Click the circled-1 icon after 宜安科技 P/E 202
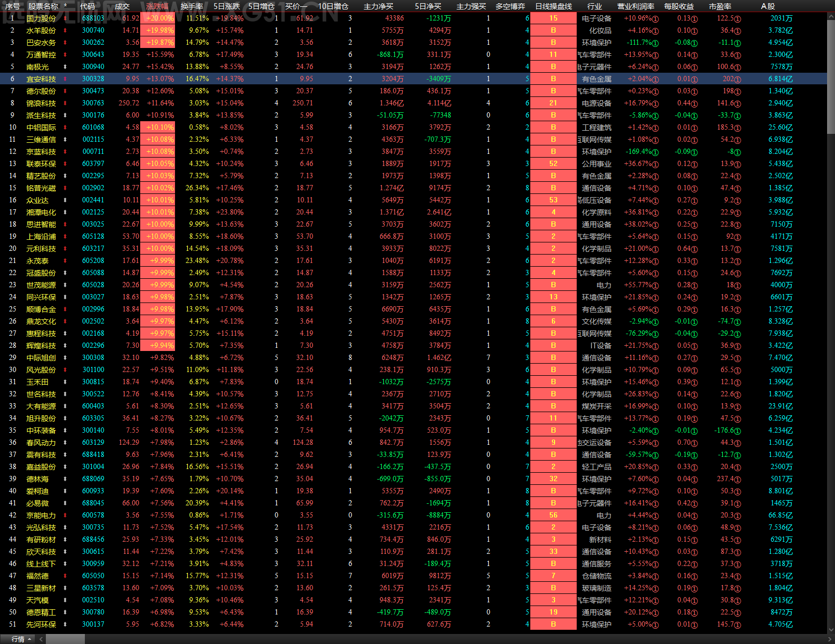The image size is (835, 644). [x=737, y=80]
